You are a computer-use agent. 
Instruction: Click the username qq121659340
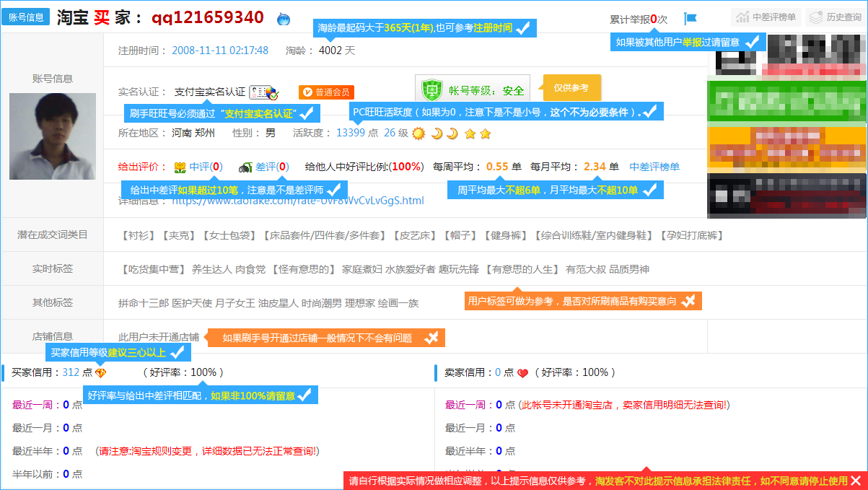point(208,18)
